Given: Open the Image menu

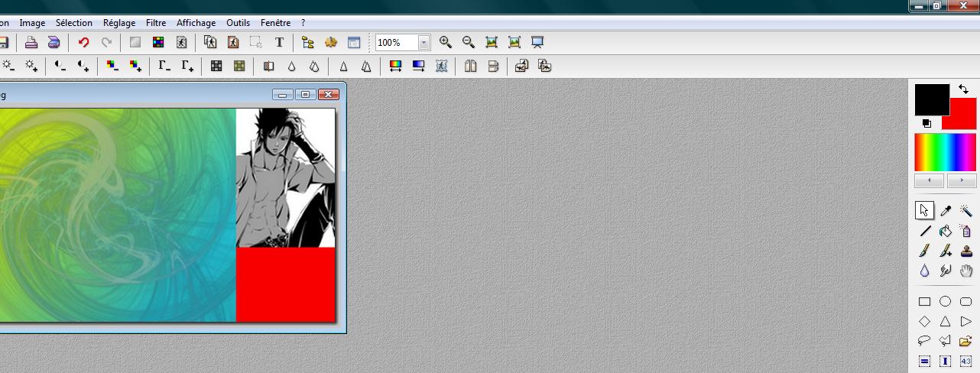Looking at the screenshot, I should tap(32, 23).
